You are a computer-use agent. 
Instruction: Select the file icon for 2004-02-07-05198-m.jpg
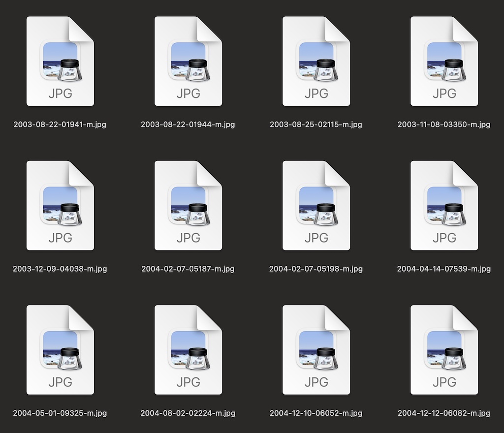(x=316, y=206)
